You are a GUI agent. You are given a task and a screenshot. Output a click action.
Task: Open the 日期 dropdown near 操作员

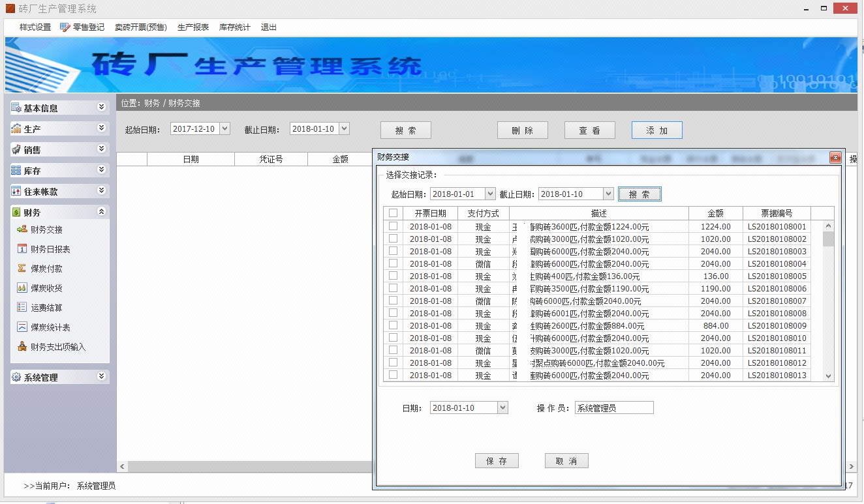click(502, 407)
